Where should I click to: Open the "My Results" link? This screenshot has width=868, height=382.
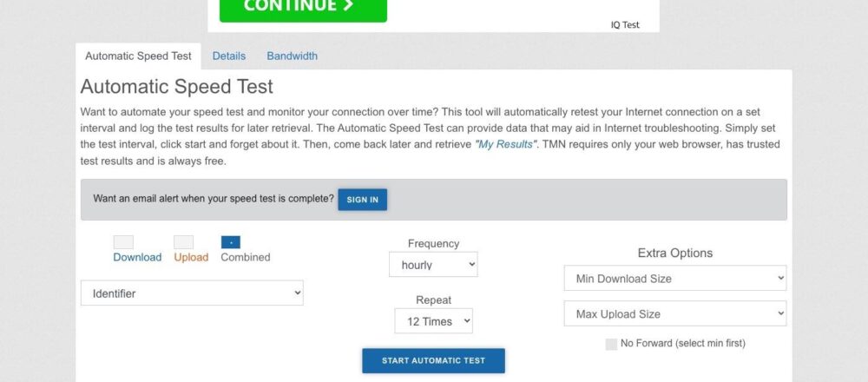point(507,144)
